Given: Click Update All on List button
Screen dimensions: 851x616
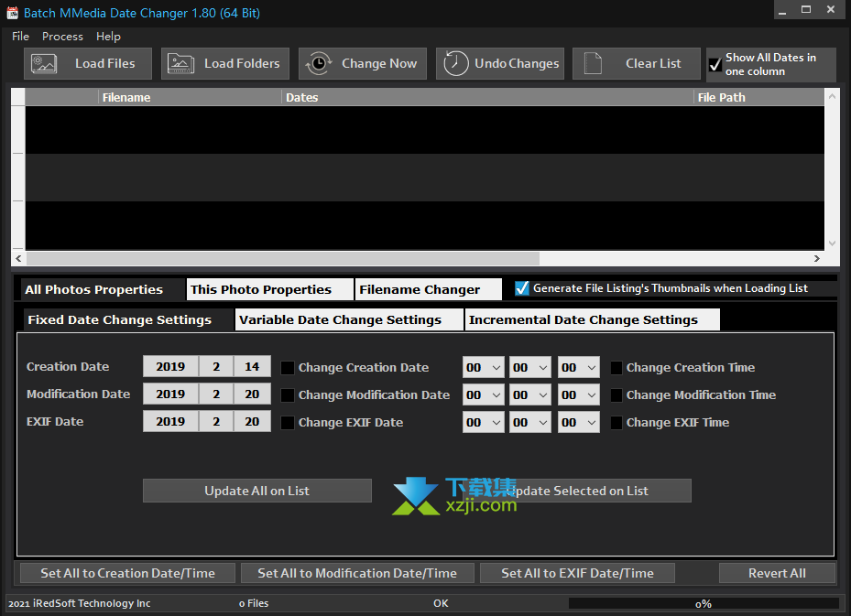Looking at the screenshot, I should (257, 491).
